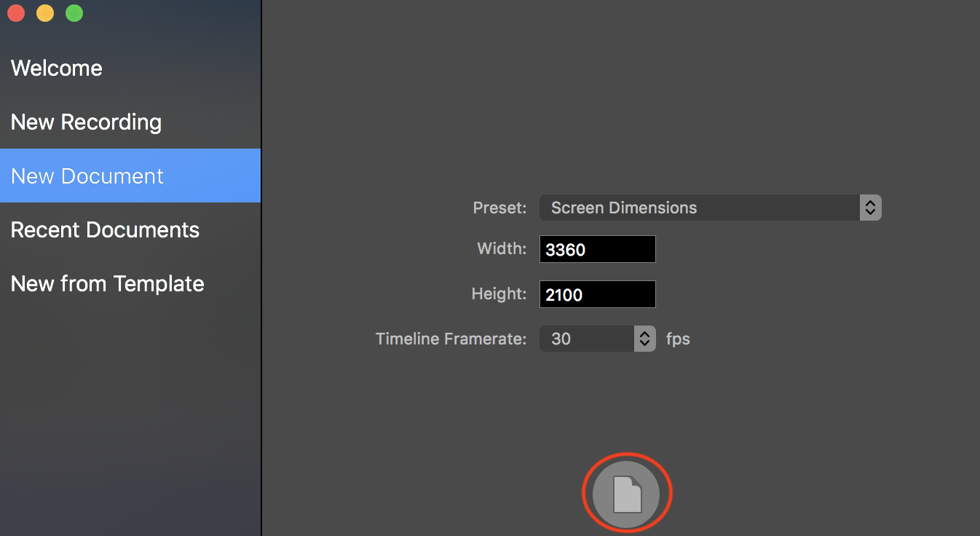980x536 pixels.
Task: Click the Width input field
Action: click(597, 250)
